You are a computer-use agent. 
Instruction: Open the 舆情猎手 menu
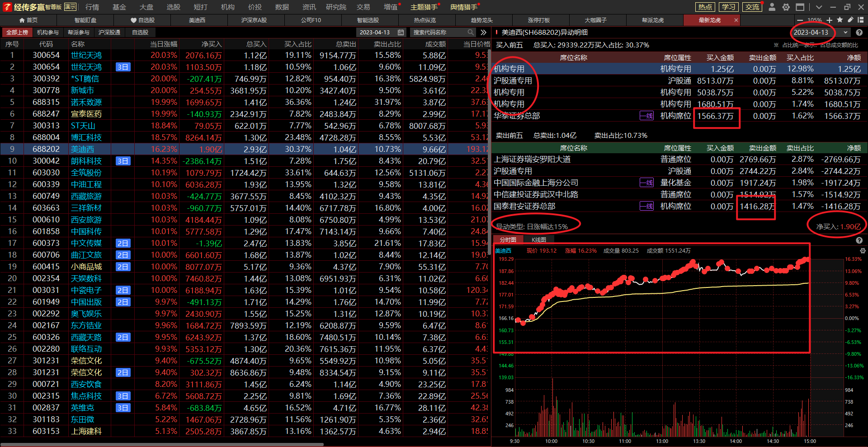(x=464, y=7)
